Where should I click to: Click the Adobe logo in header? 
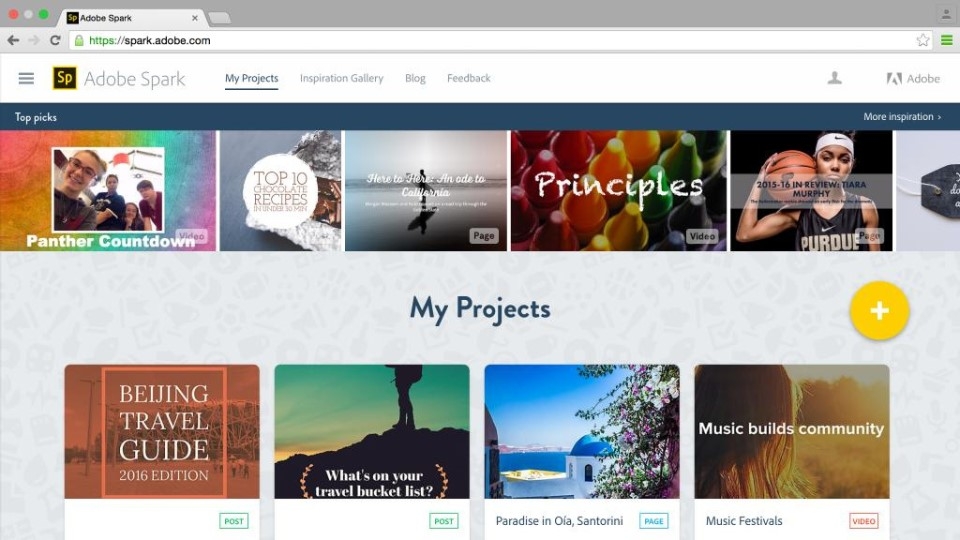[913, 78]
